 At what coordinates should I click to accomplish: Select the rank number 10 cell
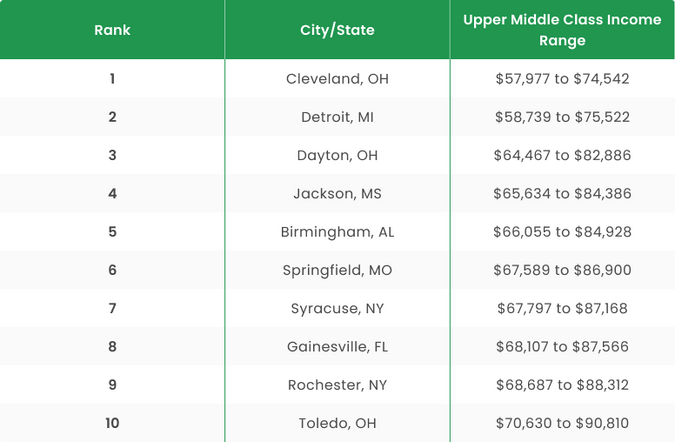point(112,423)
